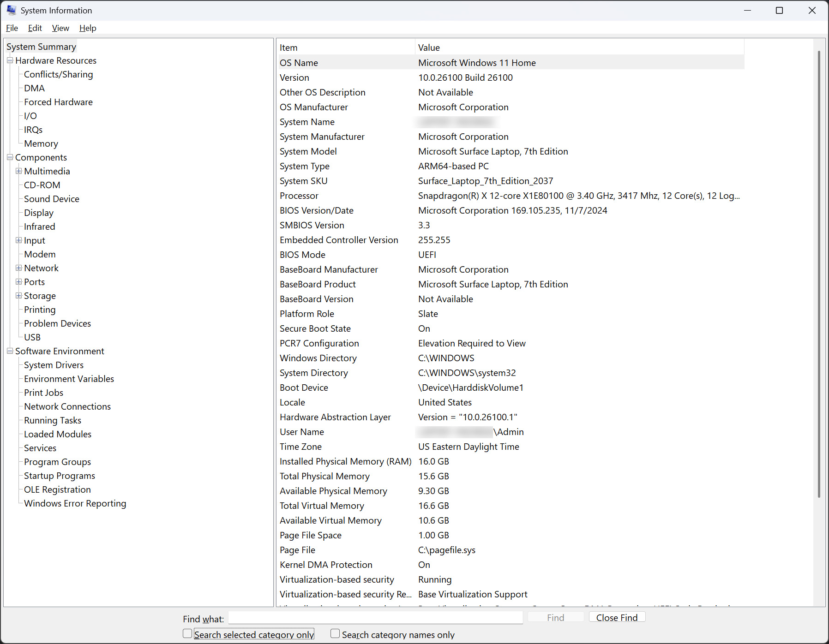The height and width of the screenshot is (644, 829).
Task: Expand the Multimedia category
Action: click(18, 171)
